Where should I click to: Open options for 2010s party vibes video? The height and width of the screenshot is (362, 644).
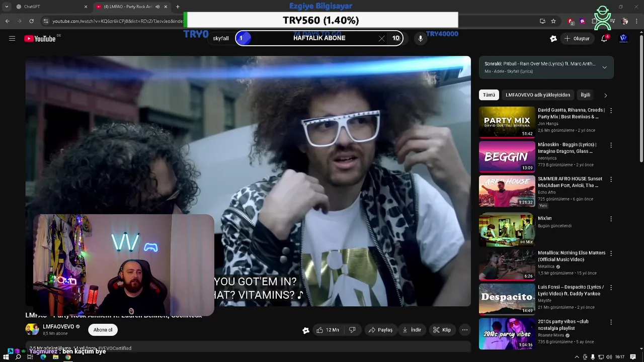pos(611,322)
